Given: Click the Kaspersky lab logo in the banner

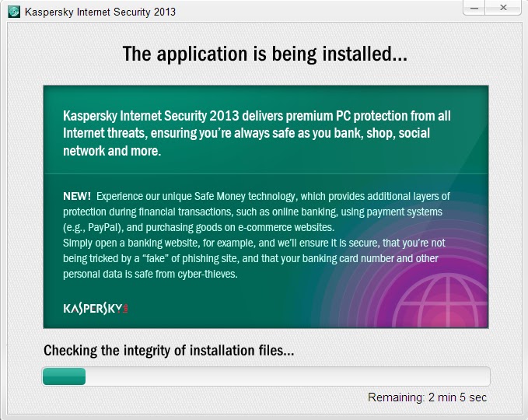Looking at the screenshot, I should click(96, 308).
